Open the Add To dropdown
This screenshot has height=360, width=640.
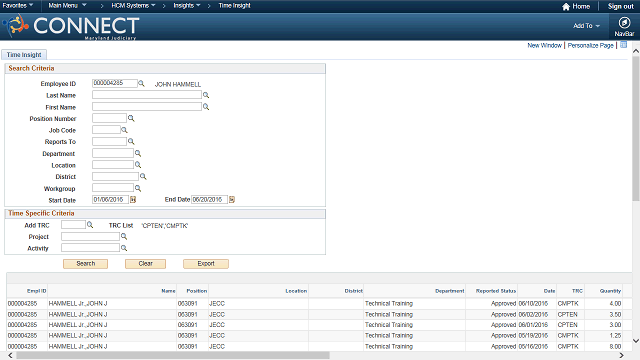click(586, 26)
